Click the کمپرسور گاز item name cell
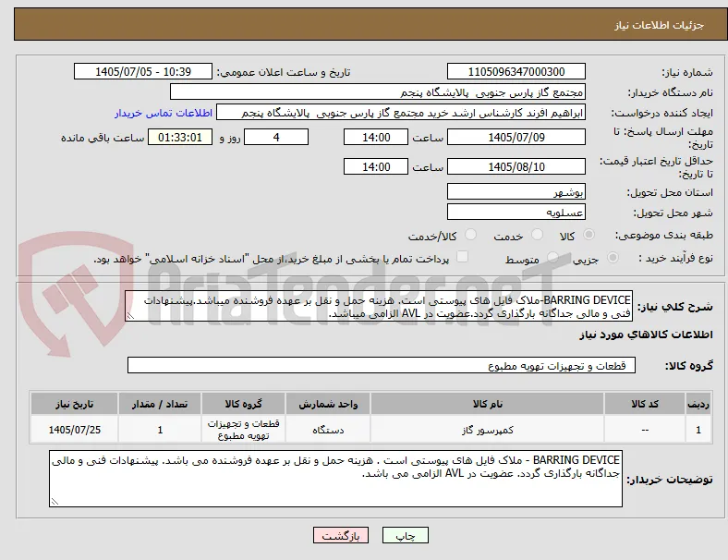The height and width of the screenshot is (560, 728). coord(487,430)
